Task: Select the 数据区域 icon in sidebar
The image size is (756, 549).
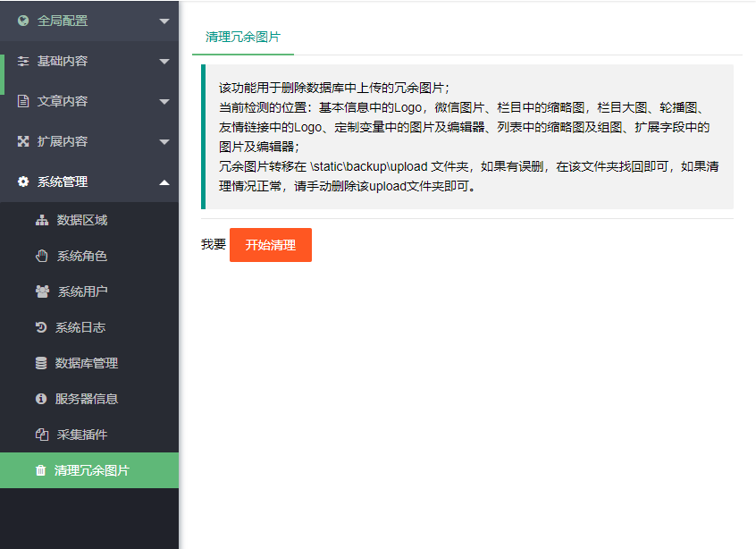Action: tap(42, 219)
